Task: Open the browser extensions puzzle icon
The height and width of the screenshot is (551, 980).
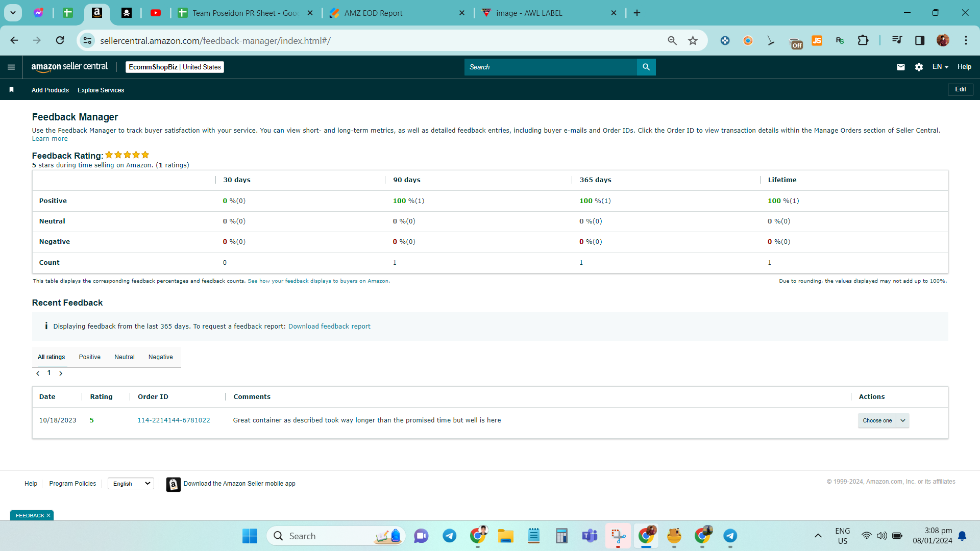Action: point(863,40)
